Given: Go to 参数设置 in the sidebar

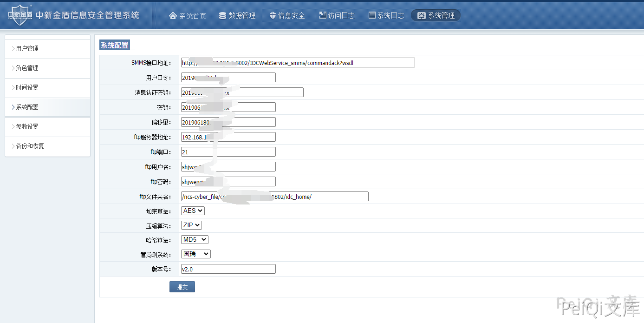Looking at the screenshot, I should coord(47,127).
